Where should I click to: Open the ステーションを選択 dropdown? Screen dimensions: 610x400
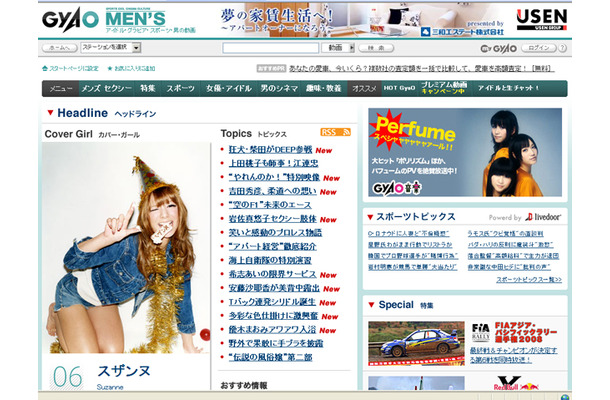[111, 47]
